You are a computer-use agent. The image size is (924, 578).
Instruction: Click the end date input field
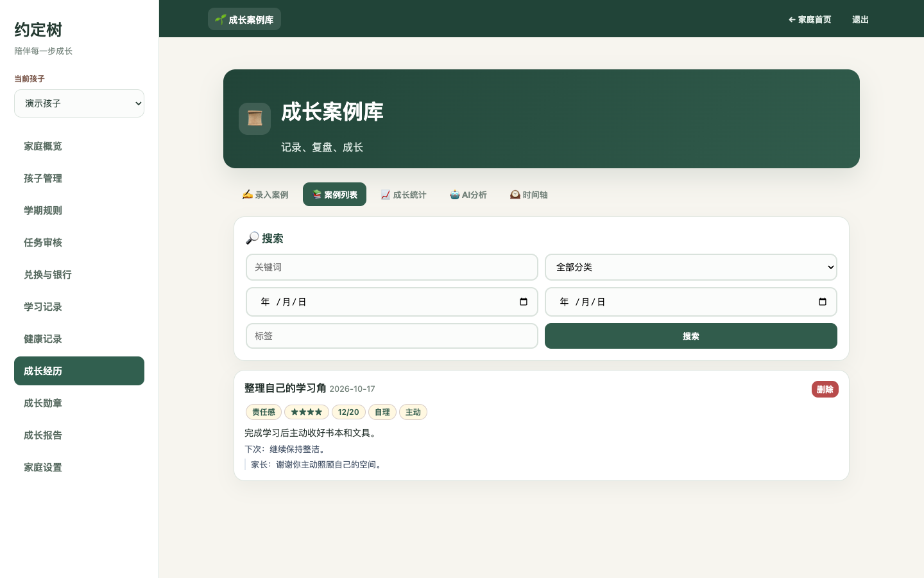coord(691,302)
